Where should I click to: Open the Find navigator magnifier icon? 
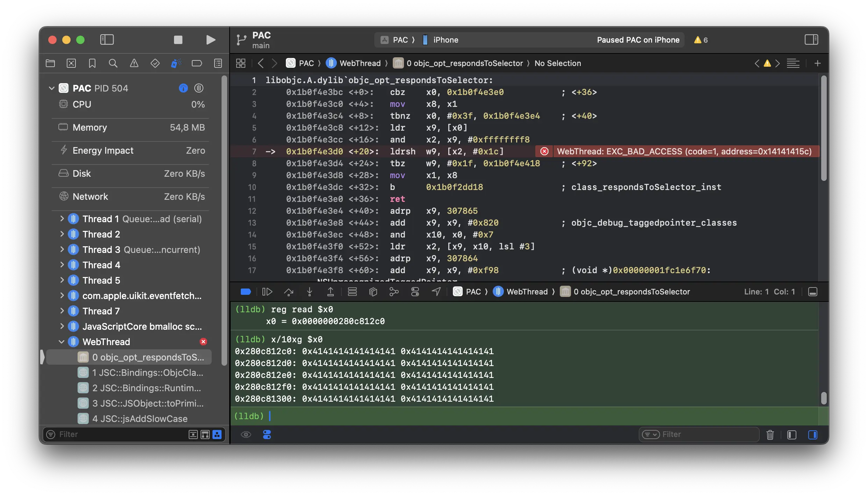click(x=113, y=63)
